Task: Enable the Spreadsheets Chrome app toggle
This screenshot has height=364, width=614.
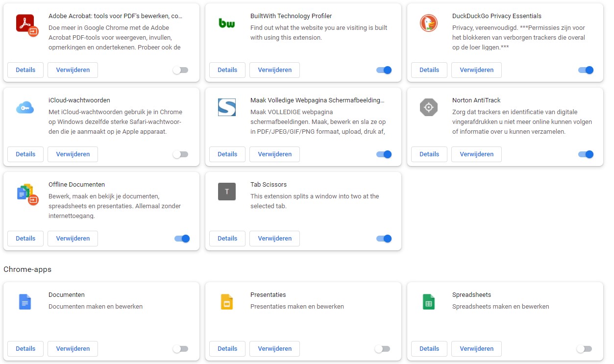Action: [584, 349]
